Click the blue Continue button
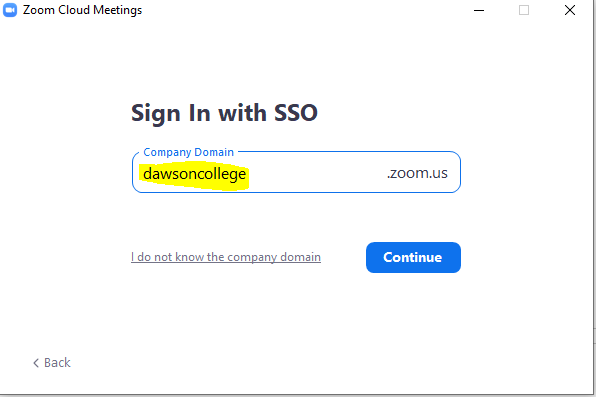 (413, 257)
